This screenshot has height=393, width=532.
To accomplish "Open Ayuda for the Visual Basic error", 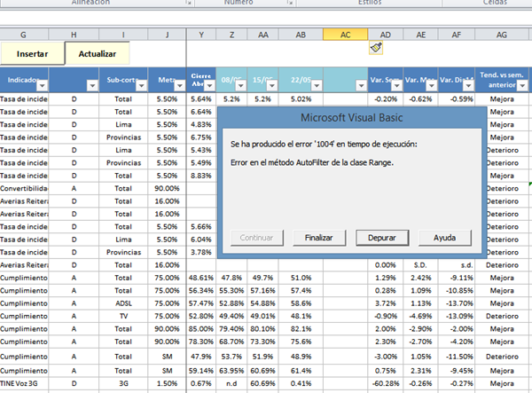I will pyautogui.click(x=445, y=238).
